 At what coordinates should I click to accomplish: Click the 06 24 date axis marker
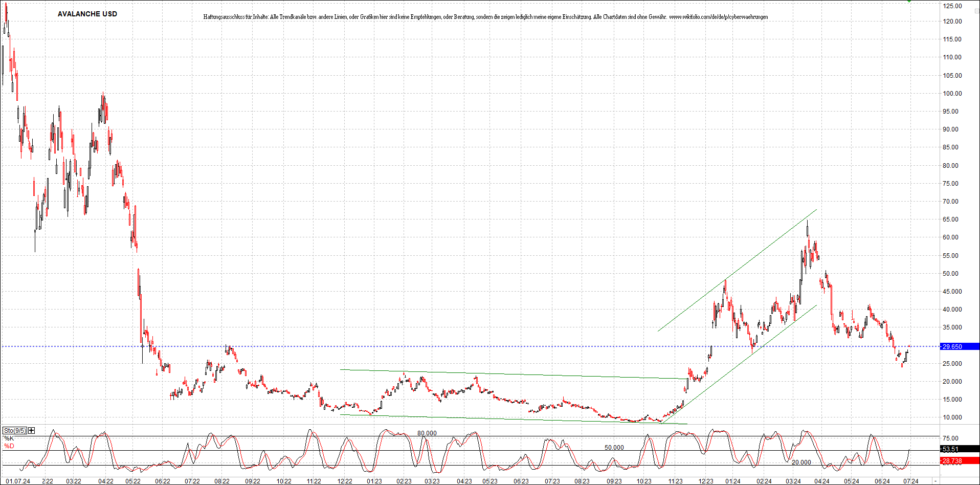[x=882, y=481]
